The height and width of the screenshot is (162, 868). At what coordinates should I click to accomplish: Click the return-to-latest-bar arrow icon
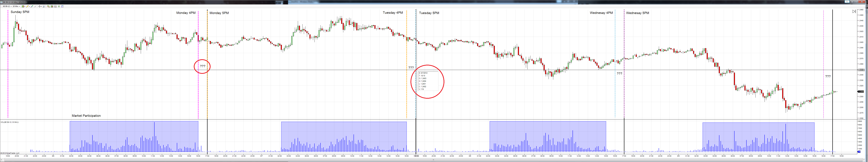tap(854, 11)
